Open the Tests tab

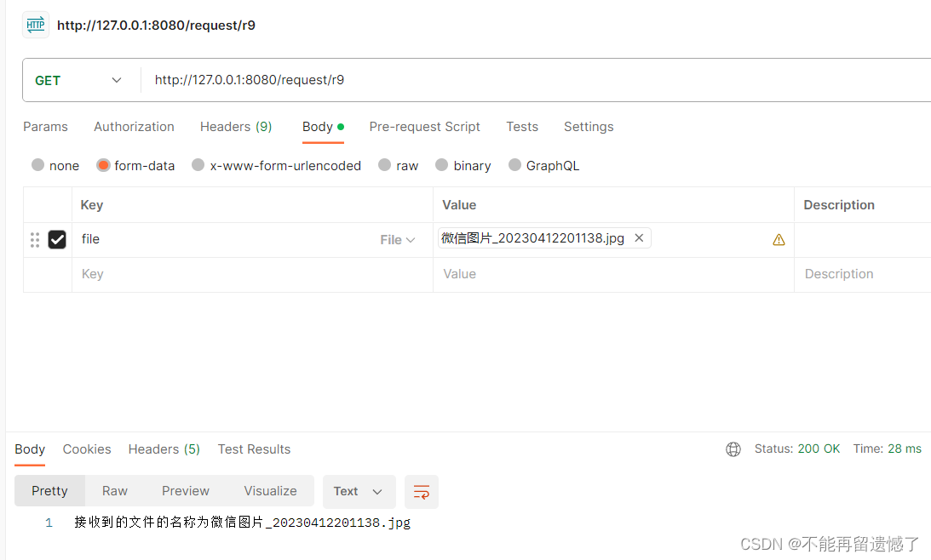pyautogui.click(x=522, y=127)
